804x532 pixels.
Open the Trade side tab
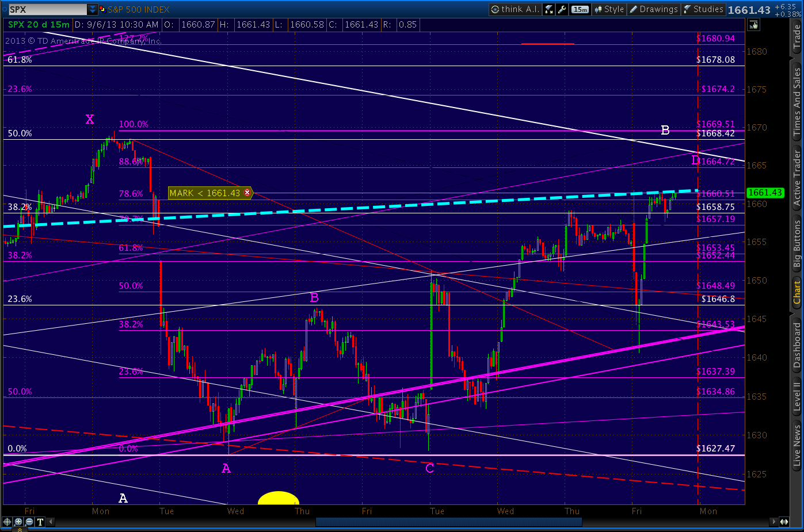pyautogui.click(x=797, y=36)
